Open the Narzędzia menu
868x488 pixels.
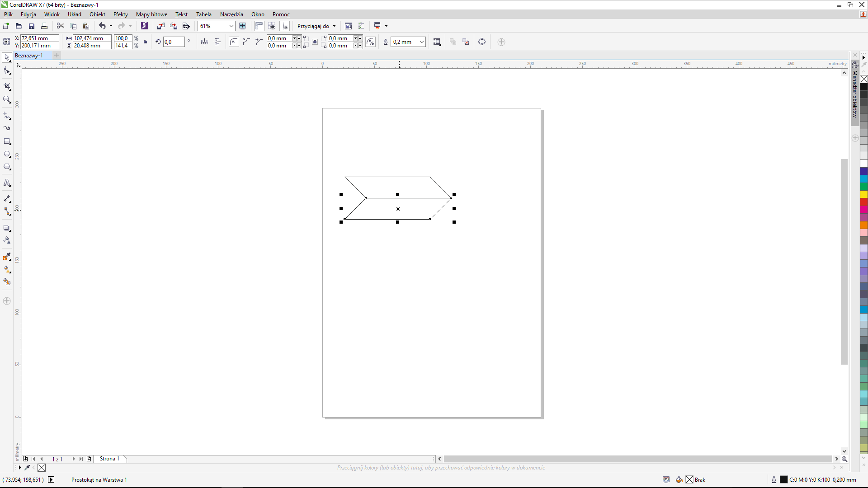pyautogui.click(x=231, y=14)
